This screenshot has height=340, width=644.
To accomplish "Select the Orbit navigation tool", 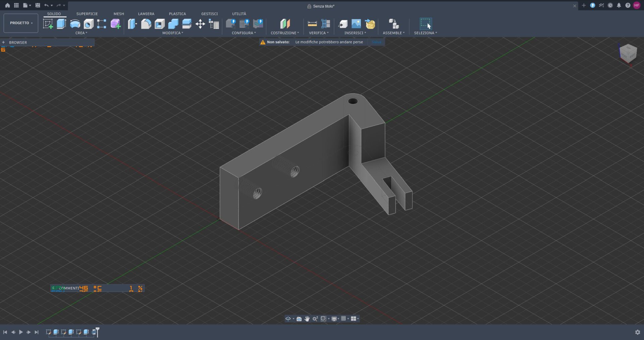I will (288, 319).
